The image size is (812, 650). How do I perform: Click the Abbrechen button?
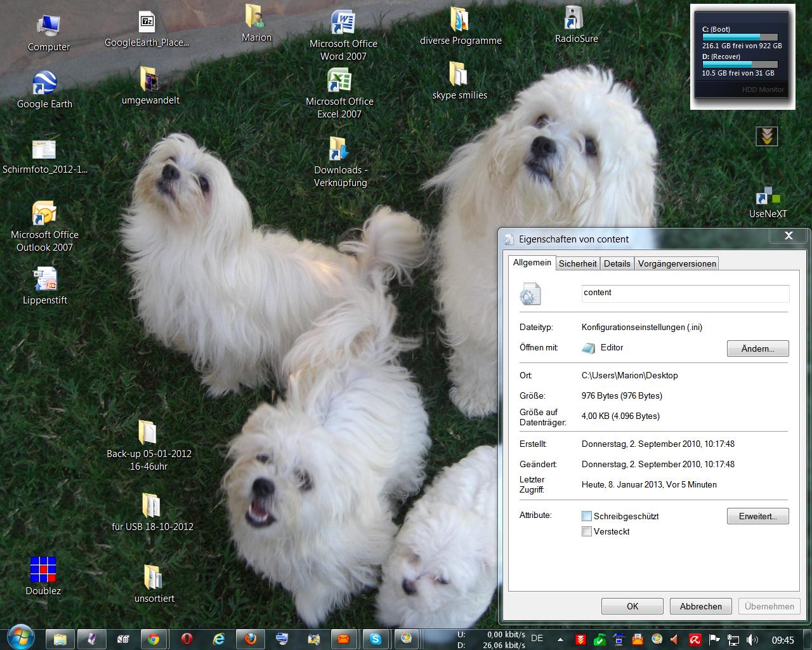click(700, 606)
